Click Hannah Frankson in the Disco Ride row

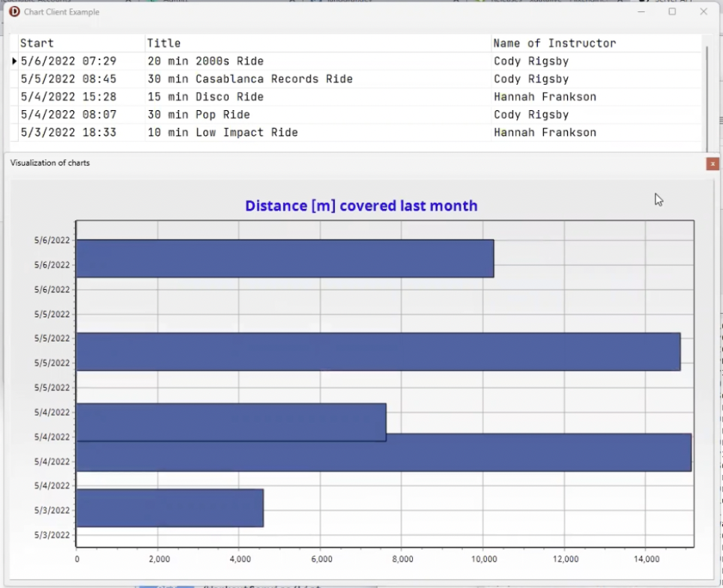(x=545, y=97)
